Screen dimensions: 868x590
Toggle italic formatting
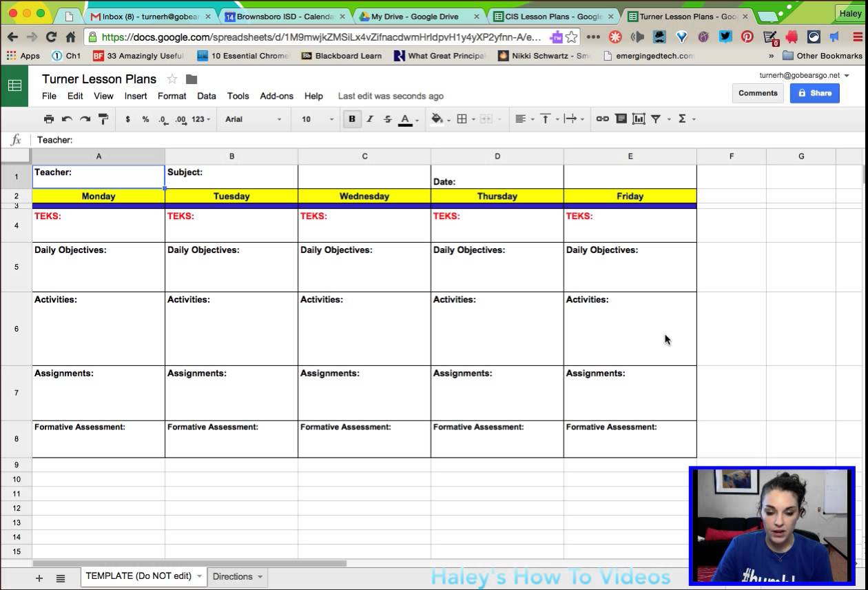click(x=370, y=119)
